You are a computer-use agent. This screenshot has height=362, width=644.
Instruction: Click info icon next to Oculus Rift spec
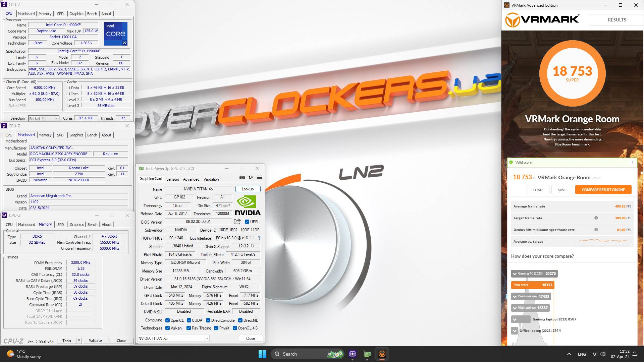596,230
